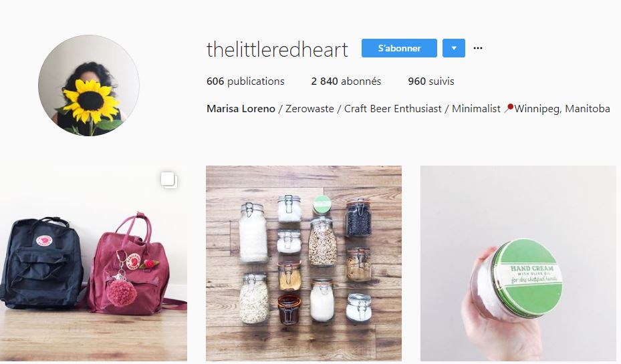Click the multi-photo carousel icon on backpack post

[x=169, y=180]
